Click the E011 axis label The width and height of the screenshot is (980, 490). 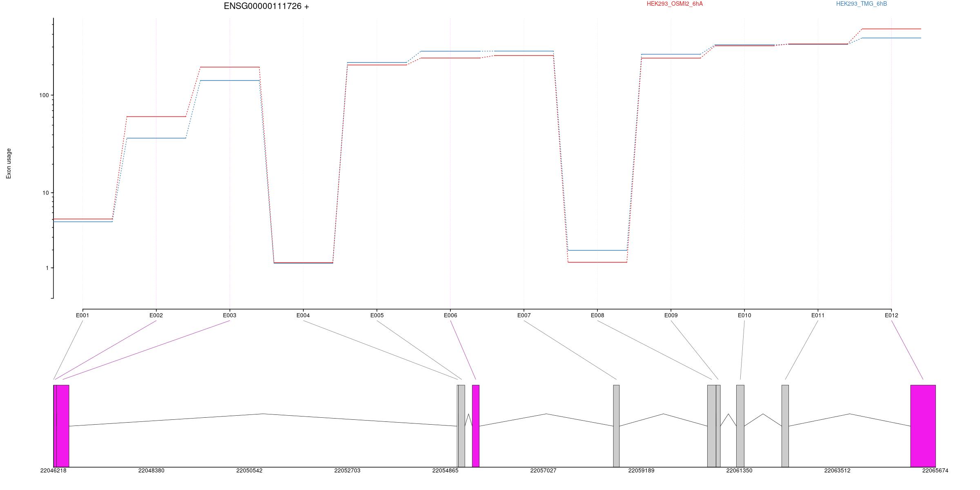[x=818, y=315]
